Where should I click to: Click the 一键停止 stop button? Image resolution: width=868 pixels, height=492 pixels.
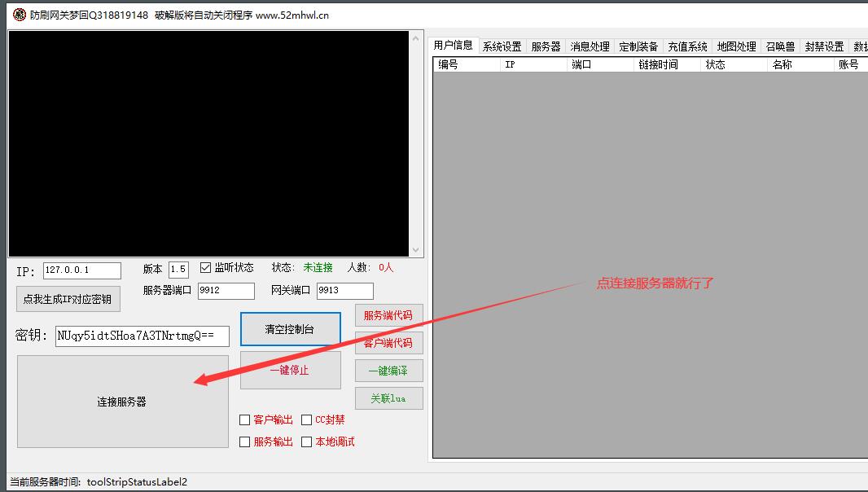tap(290, 370)
